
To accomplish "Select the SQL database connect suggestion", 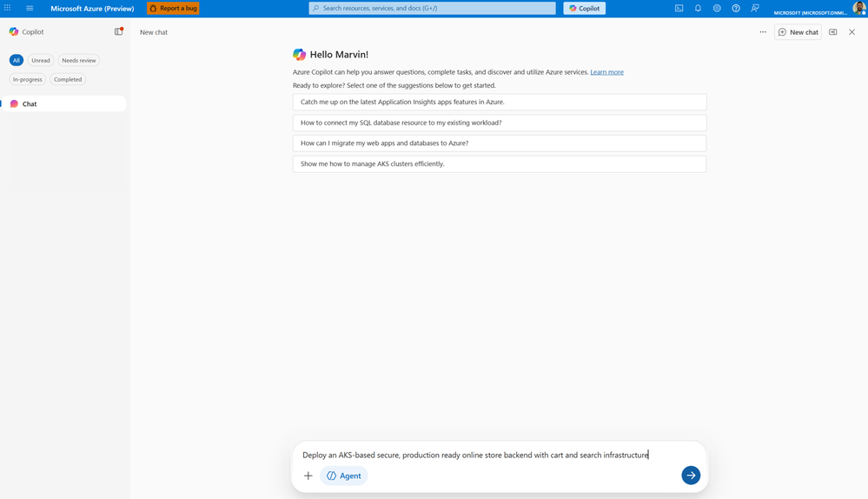I will [500, 123].
